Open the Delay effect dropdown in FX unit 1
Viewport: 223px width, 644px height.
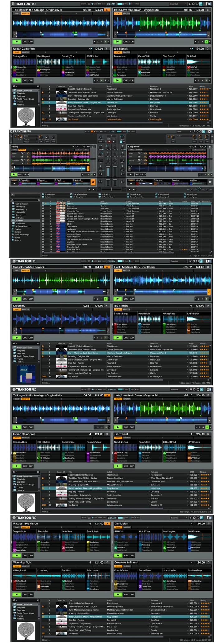[x=31, y=136]
